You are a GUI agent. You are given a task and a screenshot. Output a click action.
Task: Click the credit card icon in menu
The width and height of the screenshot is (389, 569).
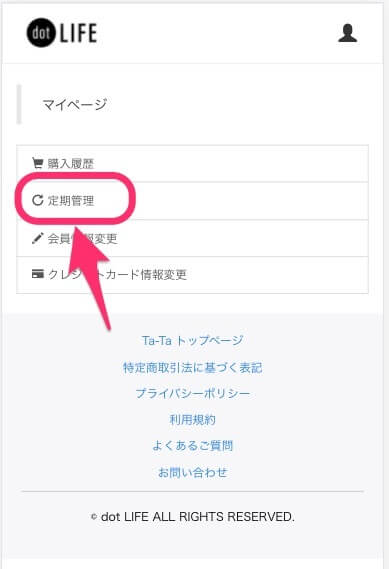click(38, 274)
